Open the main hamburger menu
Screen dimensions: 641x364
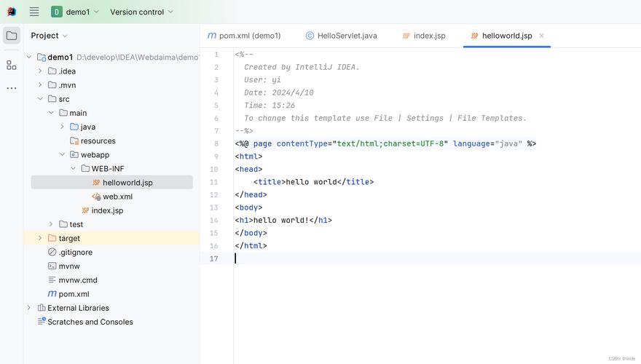34,12
